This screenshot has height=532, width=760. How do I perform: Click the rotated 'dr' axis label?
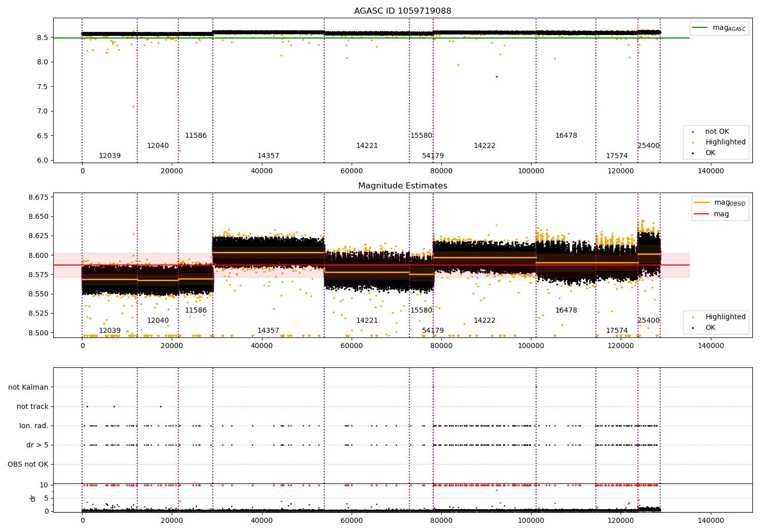point(33,498)
